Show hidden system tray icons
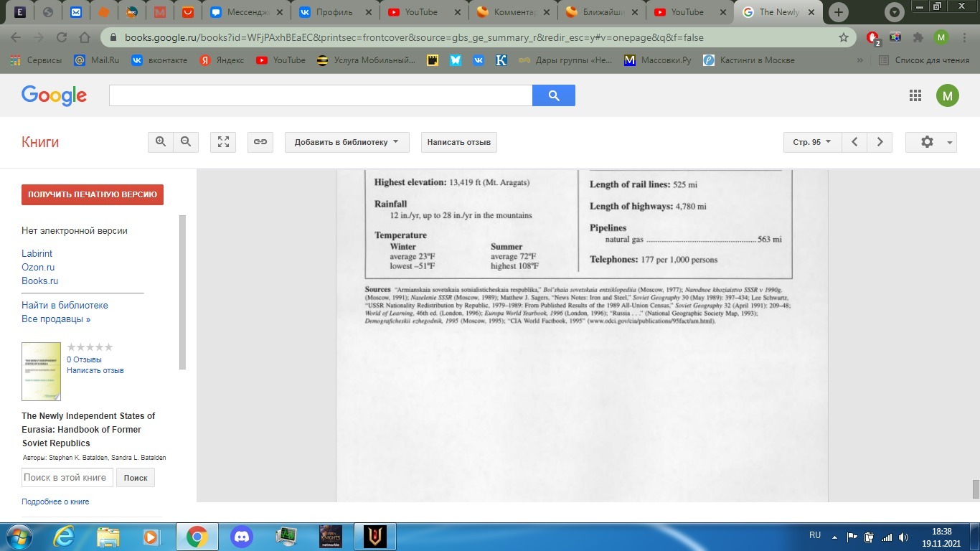Image resolution: width=980 pixels, height=551 pixels. 834,536
